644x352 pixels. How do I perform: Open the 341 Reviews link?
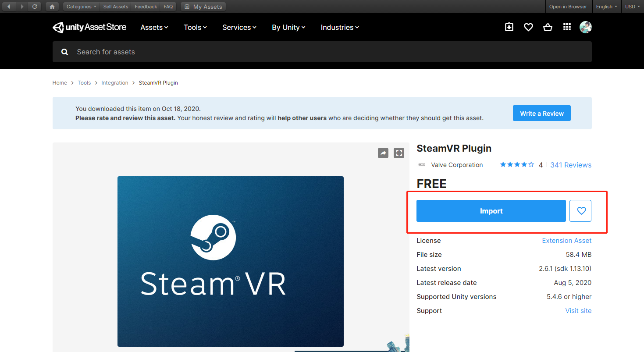[x=571, y=164]
